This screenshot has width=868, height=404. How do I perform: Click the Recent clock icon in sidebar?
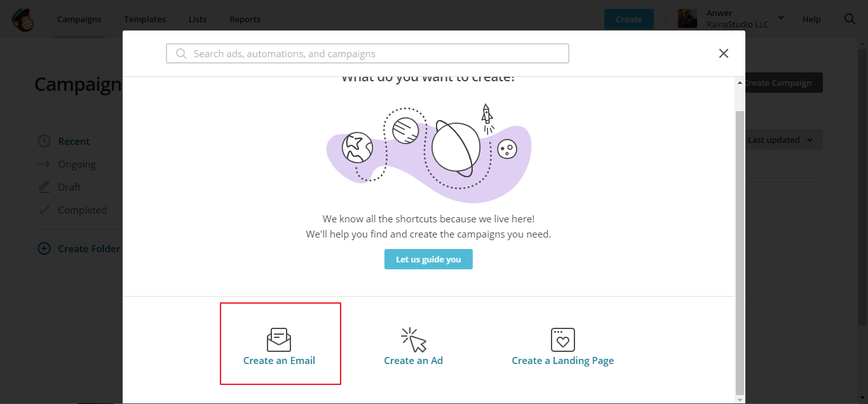tap(44, 141)
